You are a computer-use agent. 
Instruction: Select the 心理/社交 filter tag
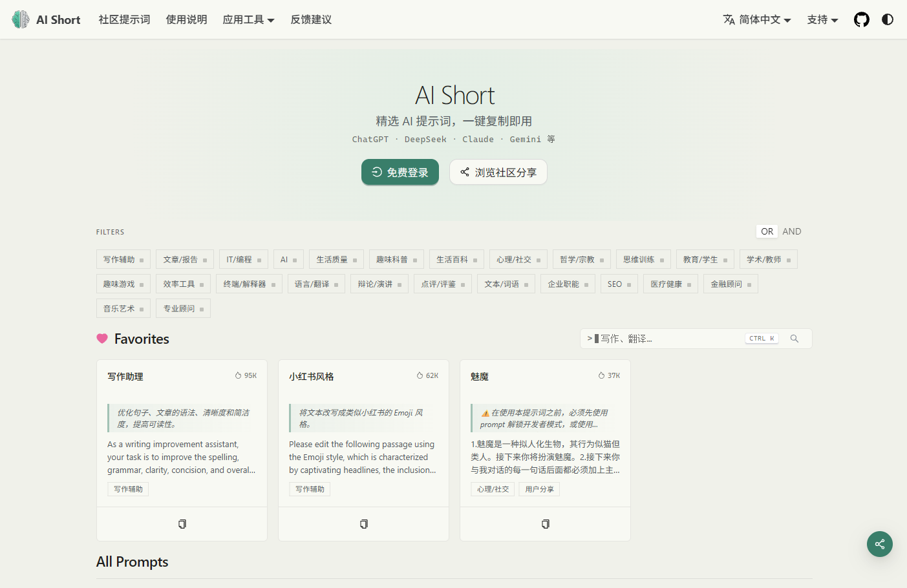tap(518, 259)
